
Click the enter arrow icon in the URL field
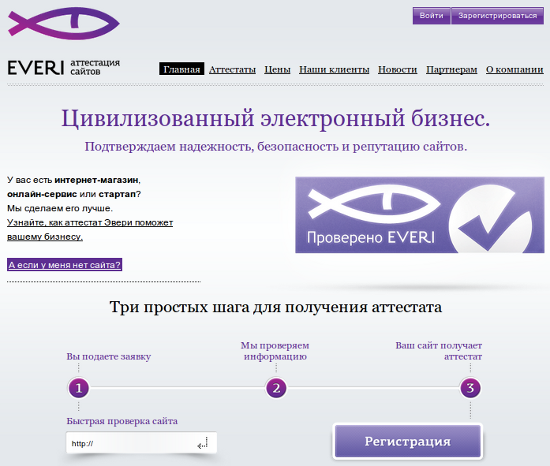[x=203, y=444]
